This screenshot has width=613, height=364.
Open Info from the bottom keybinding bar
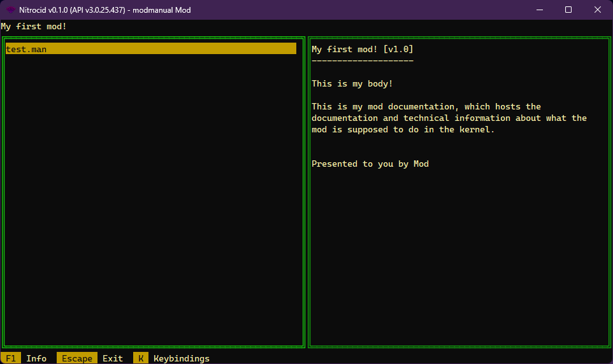point(36,358)
